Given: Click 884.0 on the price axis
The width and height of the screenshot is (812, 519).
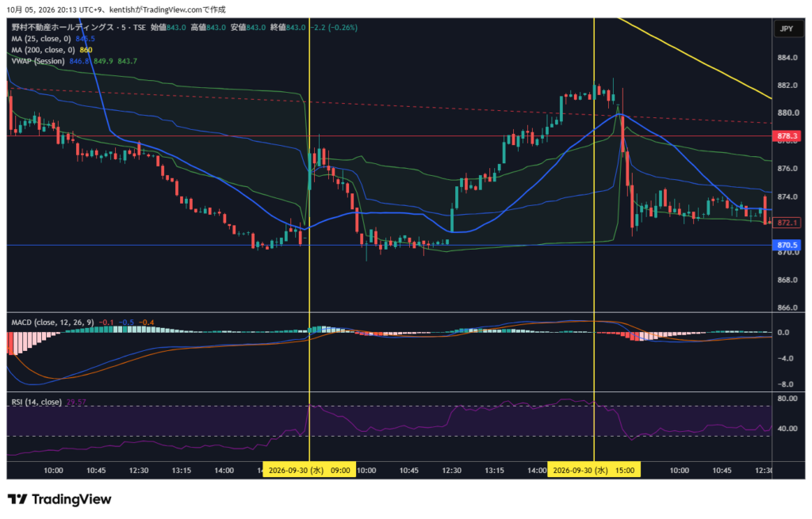Looking at the screenshot, I should (x=787, y=57).
